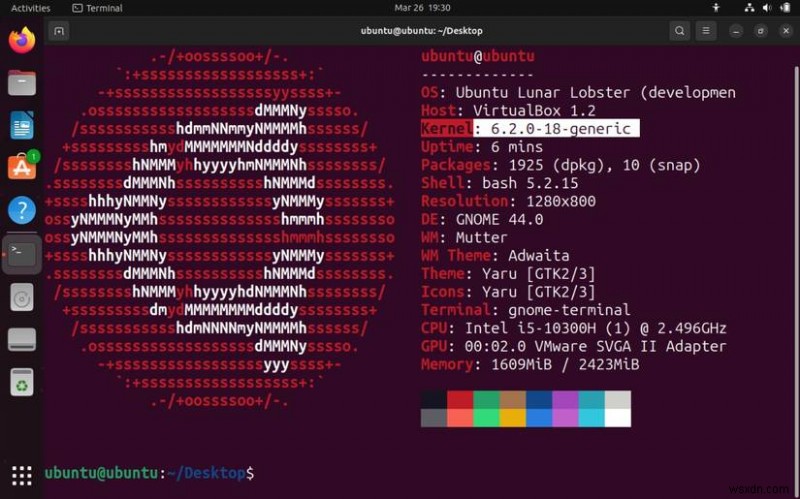
Task: Launch LibreOffice Writer from the dock
Action: tap(22, 125)
